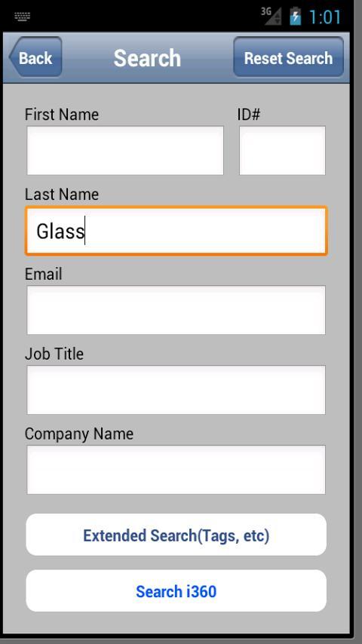Viewport: 362px width, 644px height.
Task: Tap the Job Title label
Action: 54,354
